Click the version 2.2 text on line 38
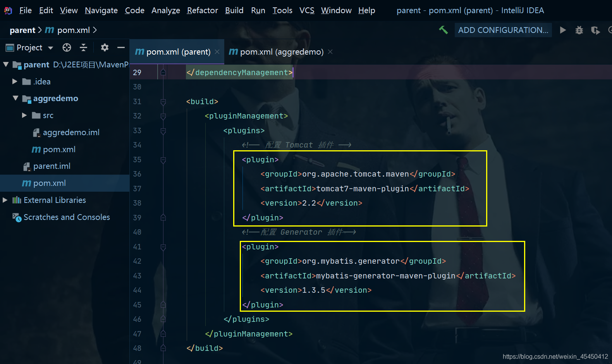 pos(309,203)
